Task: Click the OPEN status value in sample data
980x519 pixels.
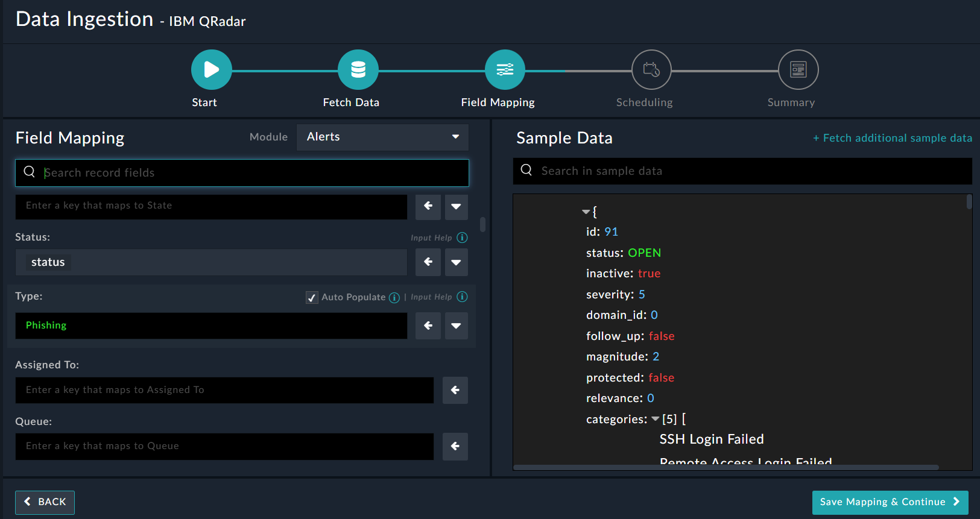Action: (645, 253)
